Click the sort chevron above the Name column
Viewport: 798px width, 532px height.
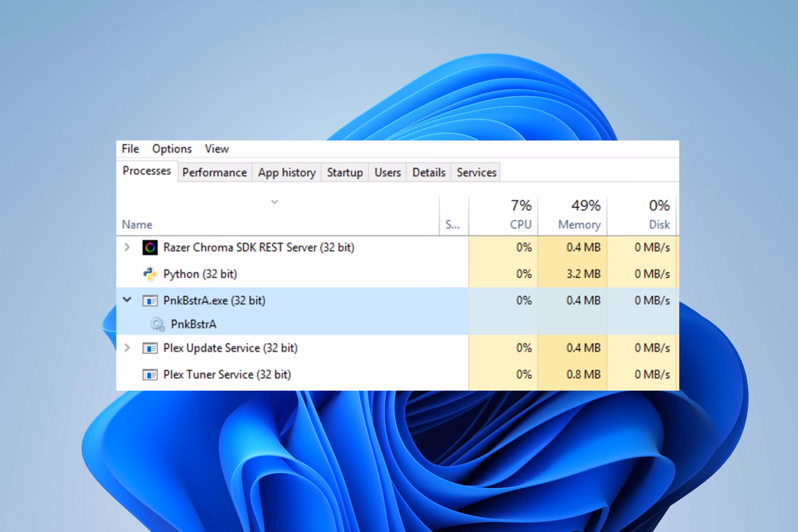pyautogui.click(x=274, y=202)
